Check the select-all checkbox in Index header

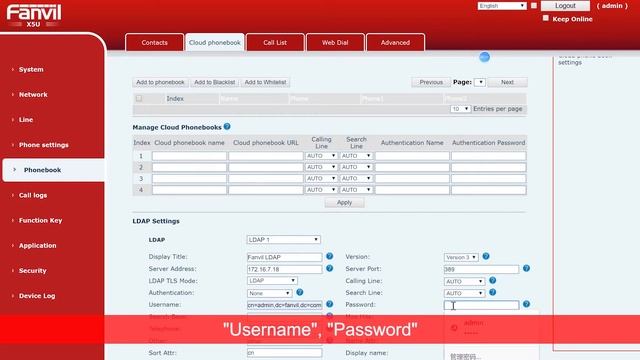(x=139, y=98)
